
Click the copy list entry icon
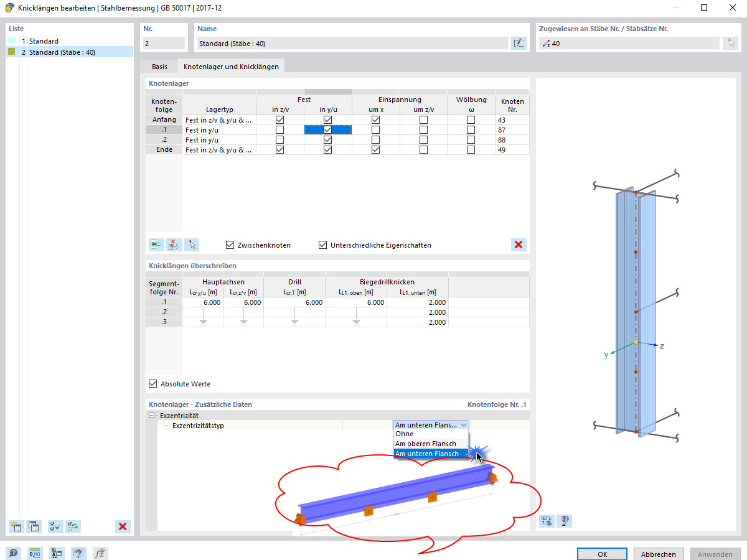(x=34, y=526)
